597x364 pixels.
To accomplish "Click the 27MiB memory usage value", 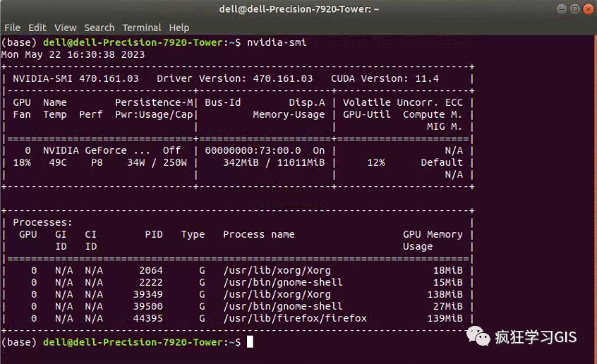I will pyautogui.click(x=447, y=306).
